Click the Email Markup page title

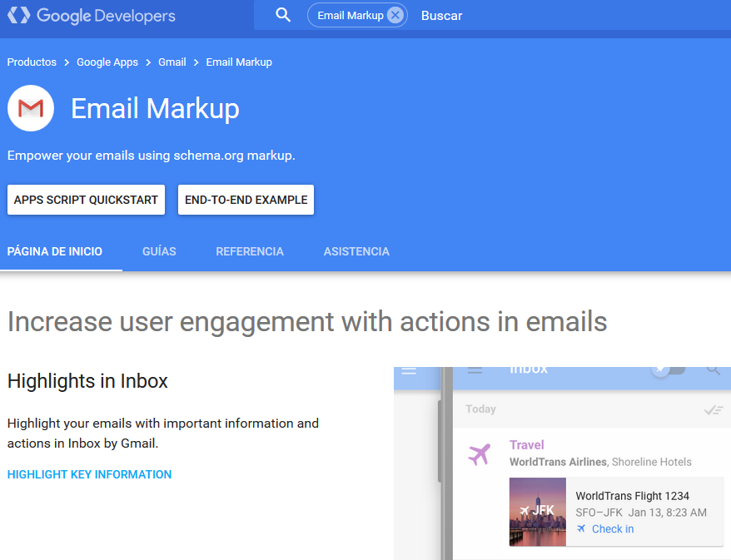pyautogui.click(x=155, y=108)
